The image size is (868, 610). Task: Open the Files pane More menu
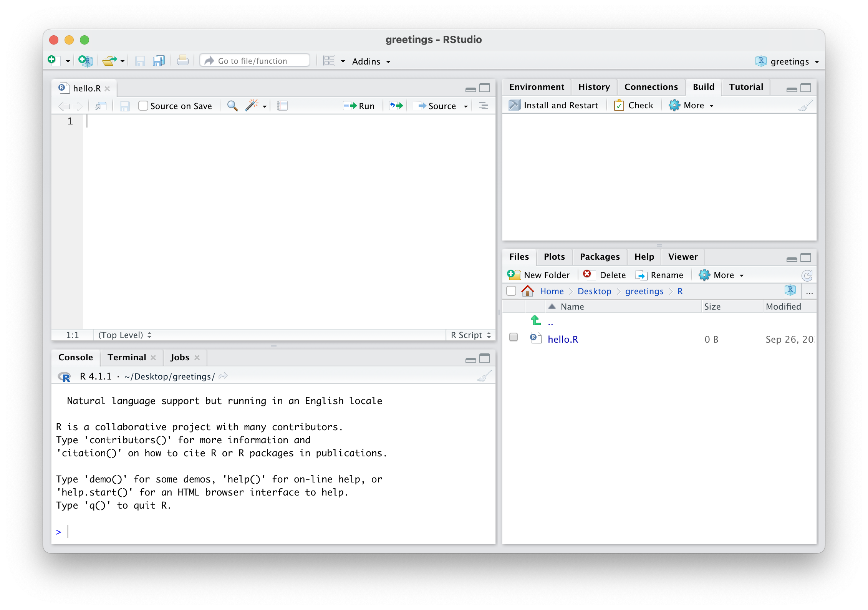721,275
